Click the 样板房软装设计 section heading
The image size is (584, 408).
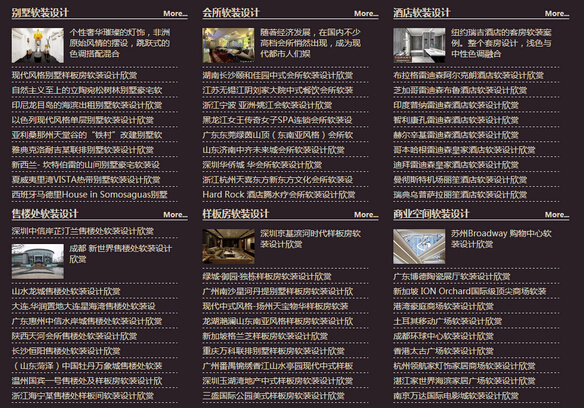point(235,214)
